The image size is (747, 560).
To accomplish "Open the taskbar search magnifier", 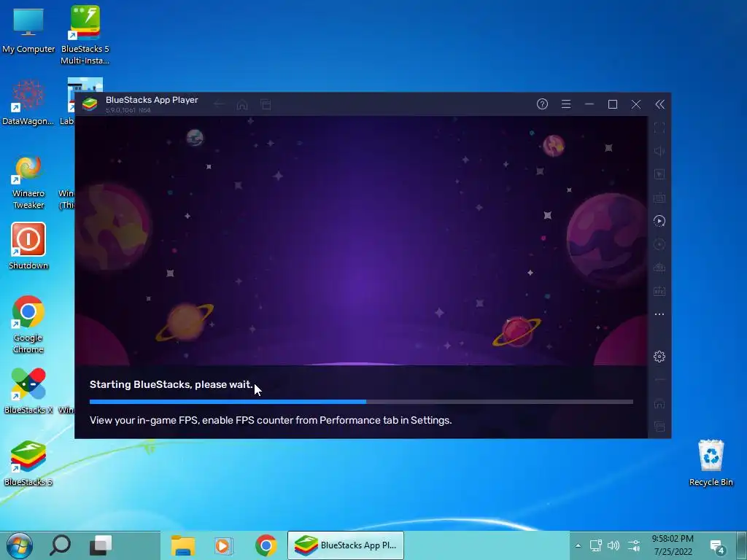I will (x=60, y=545).
